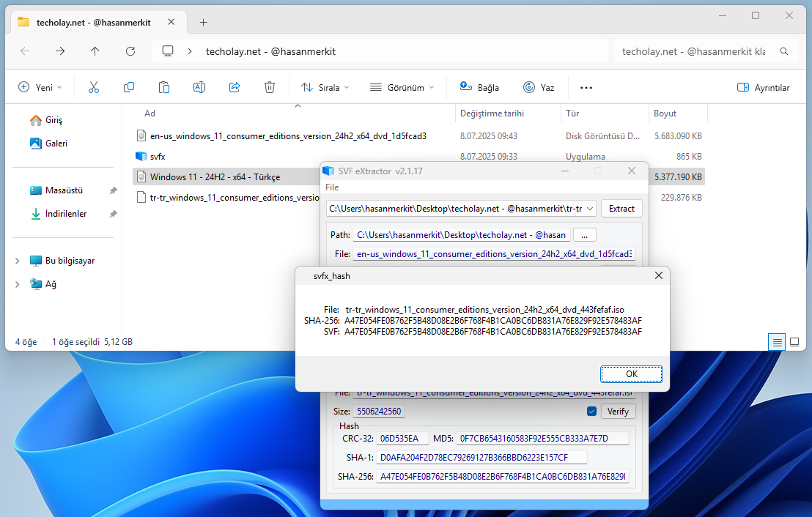Screen dimensions: 812x517
Task: Toggle the checkbox next to Verify
Action: pos(592,412)
